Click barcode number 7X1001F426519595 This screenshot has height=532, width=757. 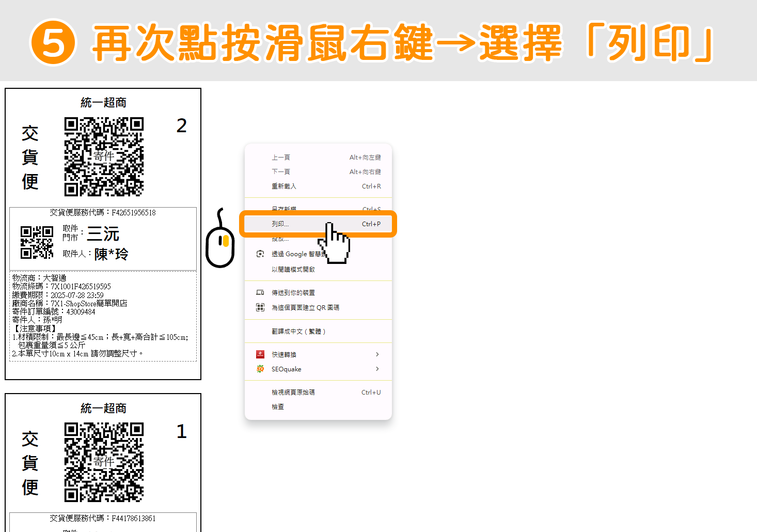[81, 286]
